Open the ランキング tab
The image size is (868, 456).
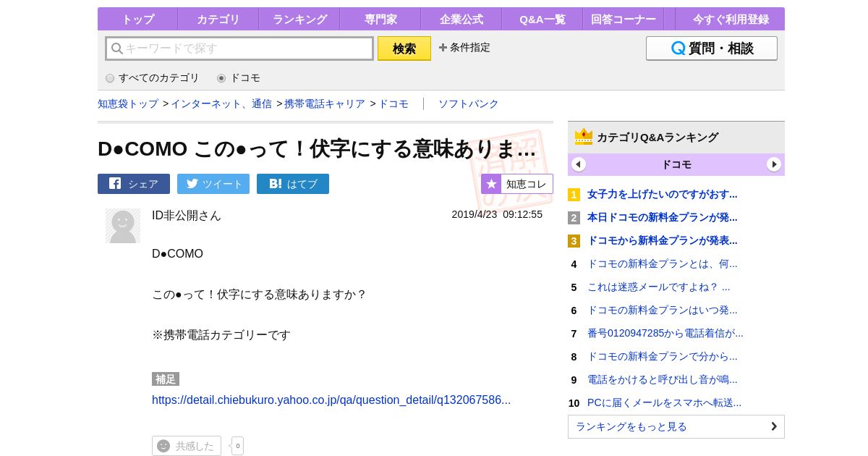pos(299,19)
